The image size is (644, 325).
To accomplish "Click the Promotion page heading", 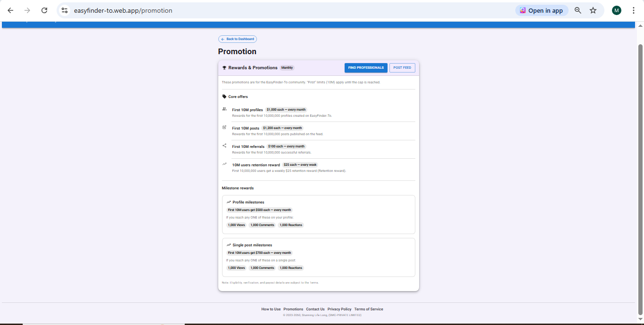I will [237, 51].
